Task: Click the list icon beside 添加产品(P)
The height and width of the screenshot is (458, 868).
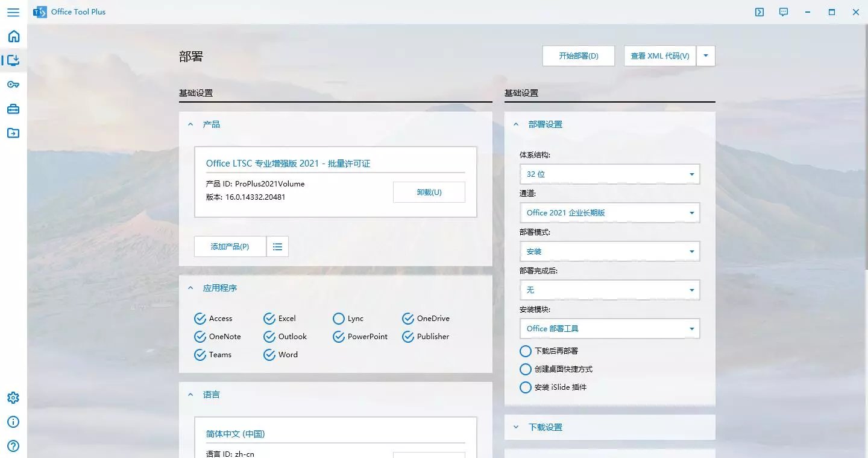Action: [x=277, y=246]
